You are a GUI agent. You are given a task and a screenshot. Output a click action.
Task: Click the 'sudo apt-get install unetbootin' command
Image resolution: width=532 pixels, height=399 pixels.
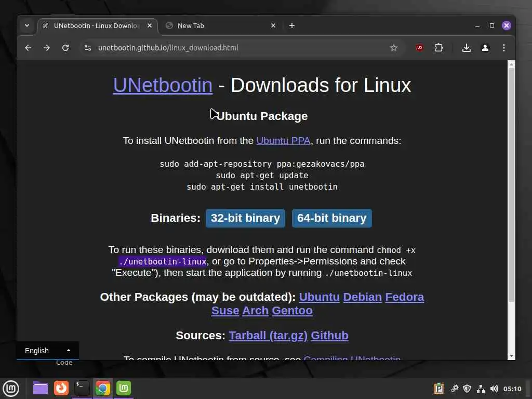tap(262, 187)
